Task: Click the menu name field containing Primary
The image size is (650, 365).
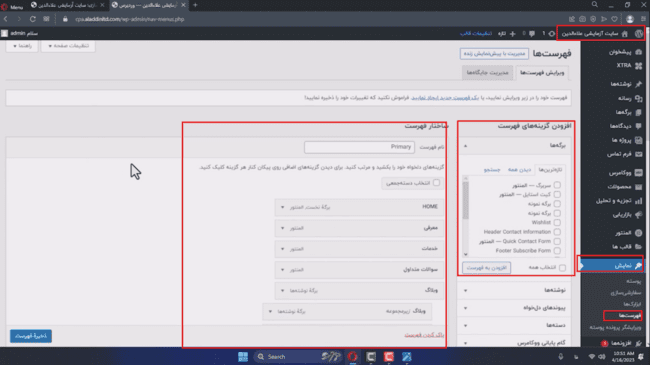Action: (x=359, y=147)
